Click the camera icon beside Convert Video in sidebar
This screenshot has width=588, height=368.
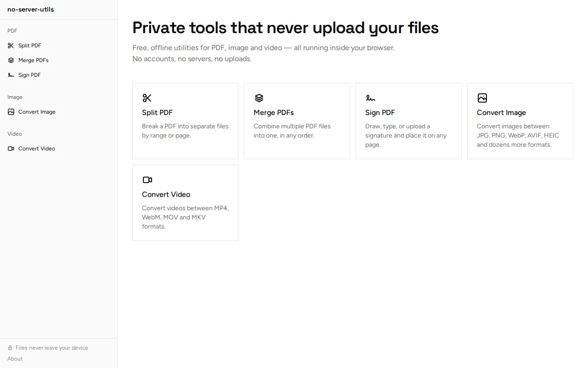coord(11,149)
